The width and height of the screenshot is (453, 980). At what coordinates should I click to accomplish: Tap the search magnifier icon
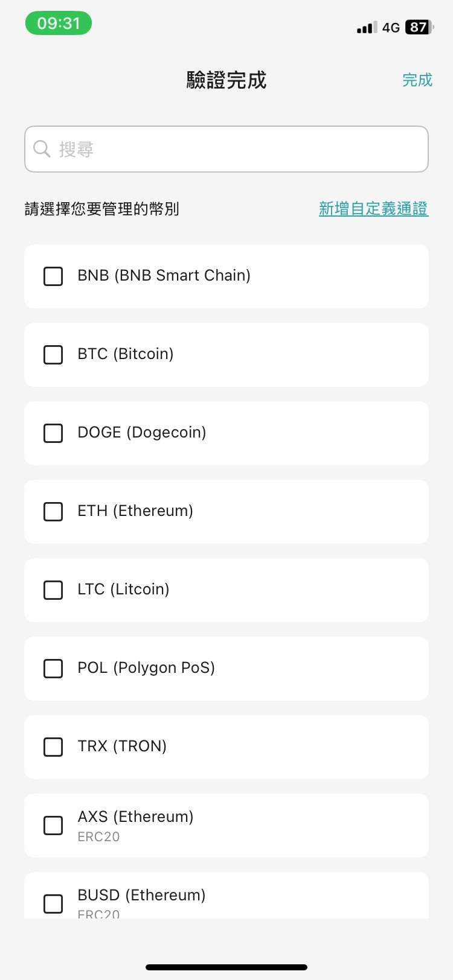point(42,148)
